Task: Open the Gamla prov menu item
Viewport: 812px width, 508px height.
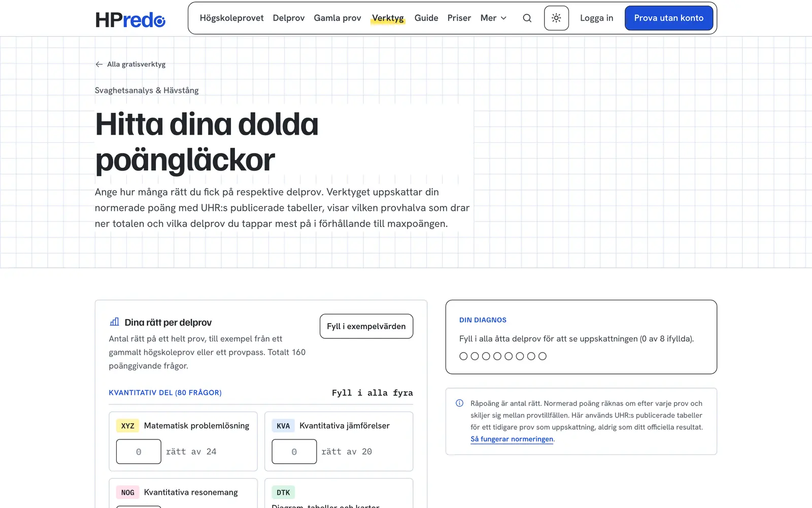Action: tap(337, 18)
